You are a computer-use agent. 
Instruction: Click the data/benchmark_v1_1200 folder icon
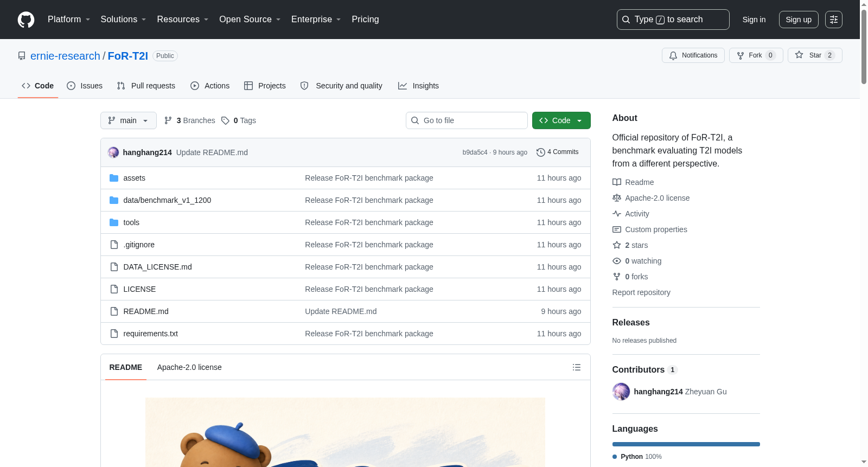114,200
